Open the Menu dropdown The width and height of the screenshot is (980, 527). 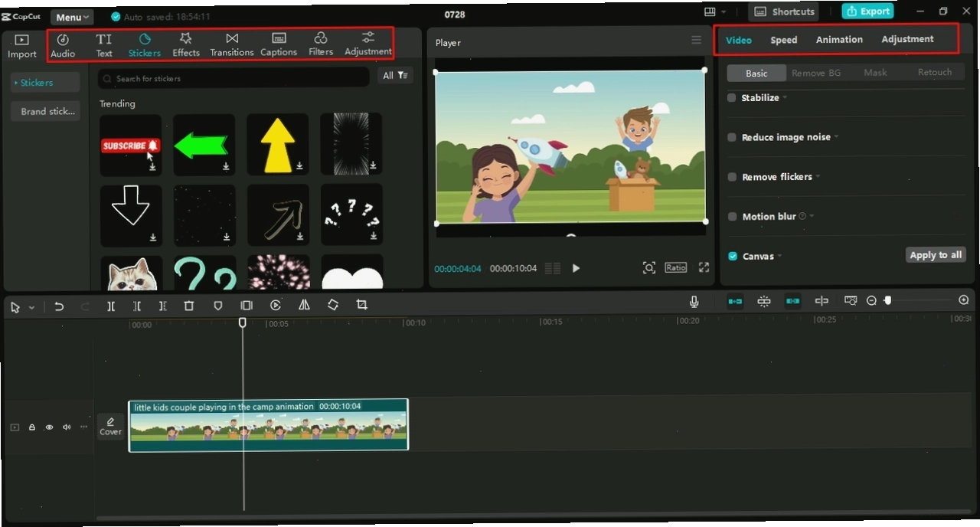click(73, 17)
